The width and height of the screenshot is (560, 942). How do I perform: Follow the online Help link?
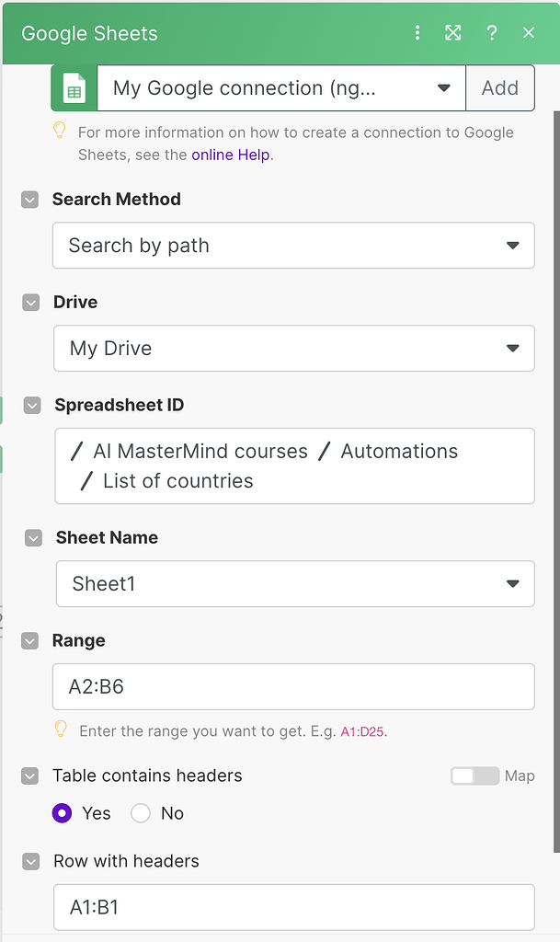pos(231,154)
